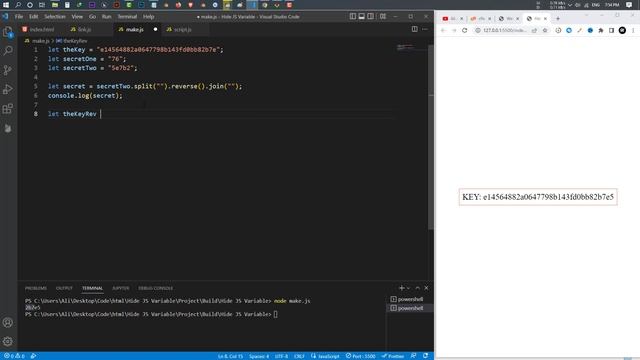Toggle the bottom panel layout icon

pyautogui.click(x=362, y=16)
